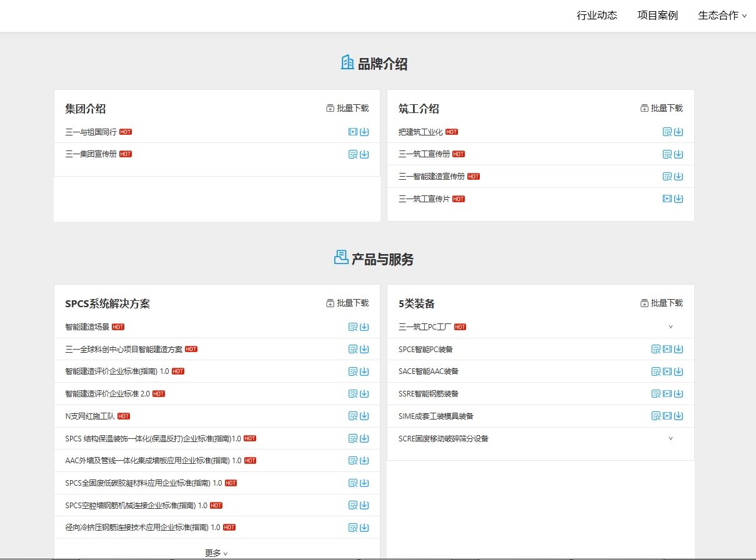Play the 三一筑工宣传片 video

667,199
